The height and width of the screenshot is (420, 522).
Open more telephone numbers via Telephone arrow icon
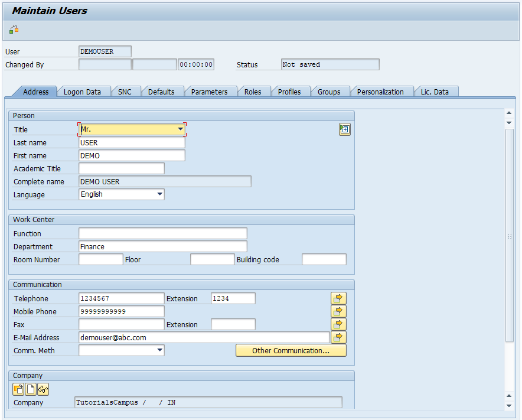338,298
